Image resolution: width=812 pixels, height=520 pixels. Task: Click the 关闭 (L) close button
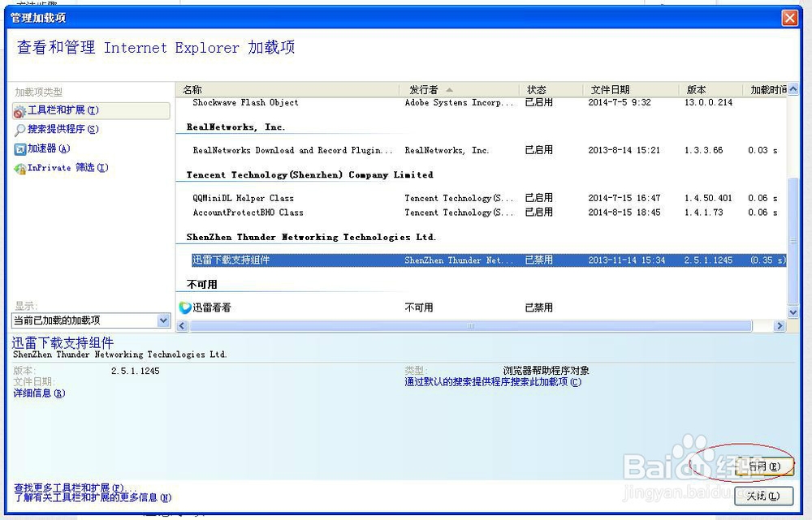click(x=764, y=496)
